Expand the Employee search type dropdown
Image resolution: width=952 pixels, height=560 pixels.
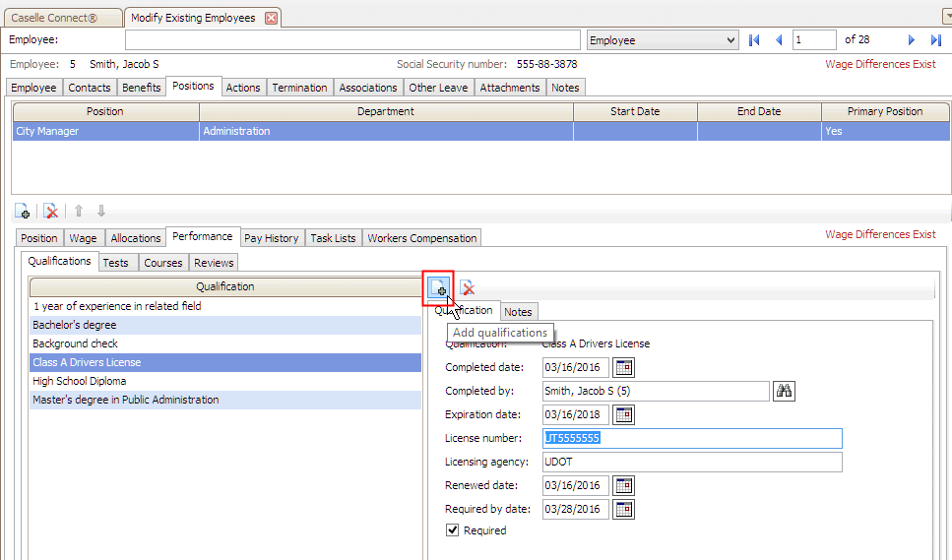730,40
